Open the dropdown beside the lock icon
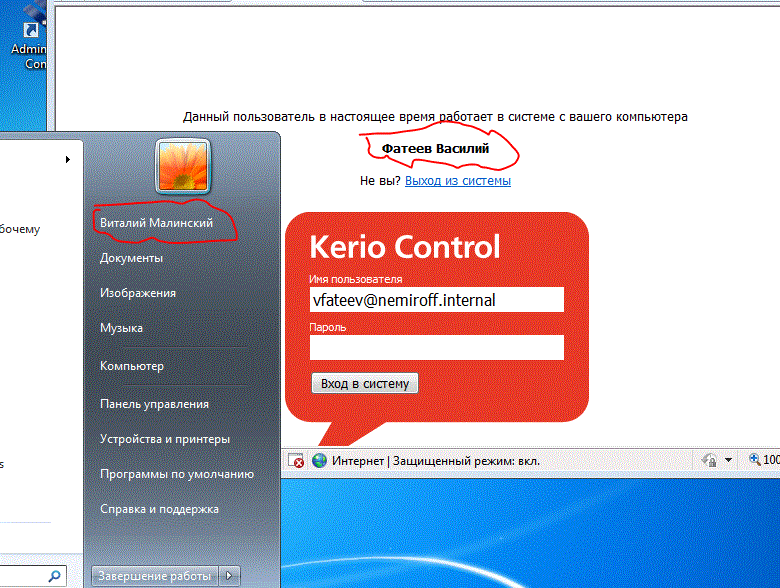 (x=728, y=460)
